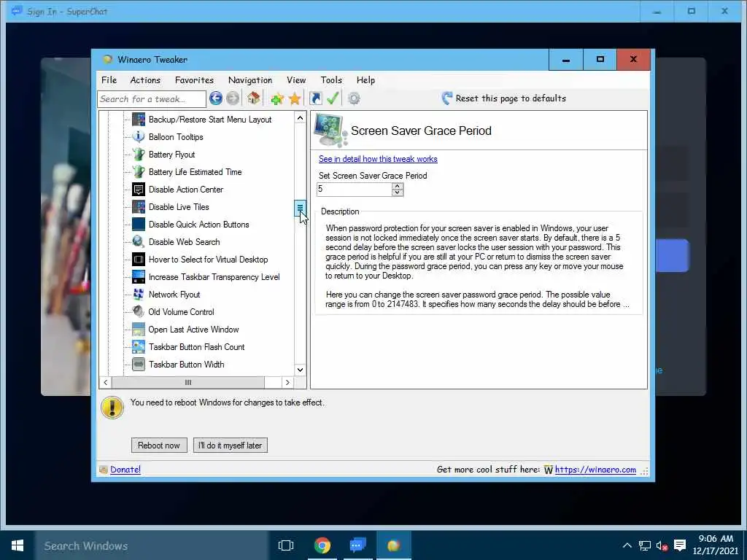Screen dimensions: 747x560
Task: Open the https://winaero.com link
Action: coord(595,470)
